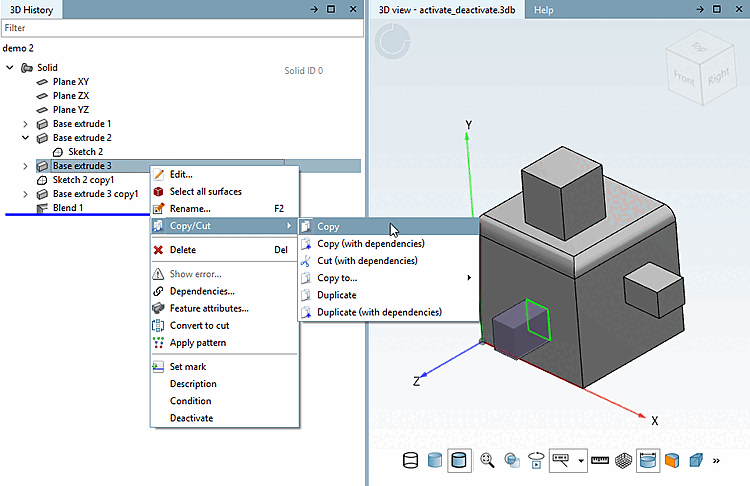This screenshot has width=750, height=486.
Task: Choose Convert to cut menu entry
Action: [x=225, y=326]
